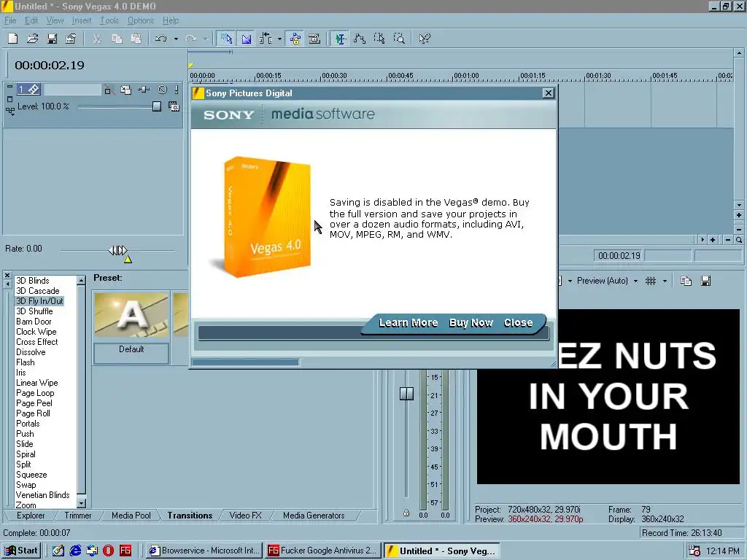The image size is (747, 560).
Task: Click the track name field
Action: click(72, 89)
